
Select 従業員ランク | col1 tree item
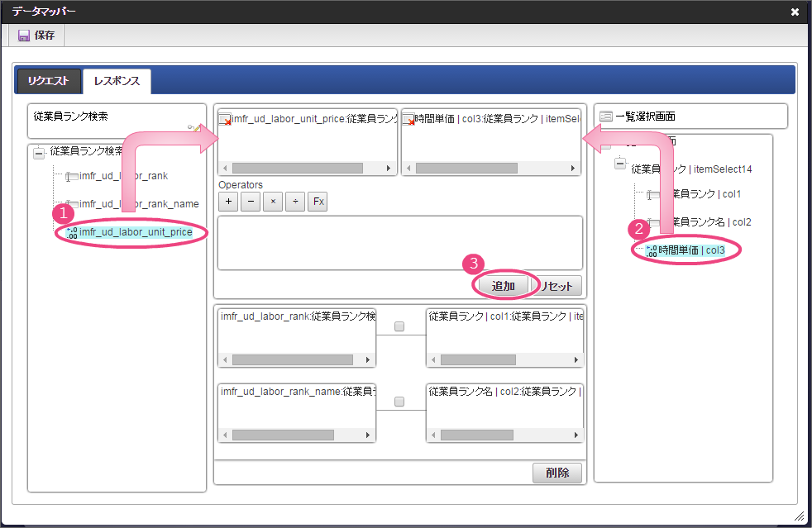coord(702,194)
